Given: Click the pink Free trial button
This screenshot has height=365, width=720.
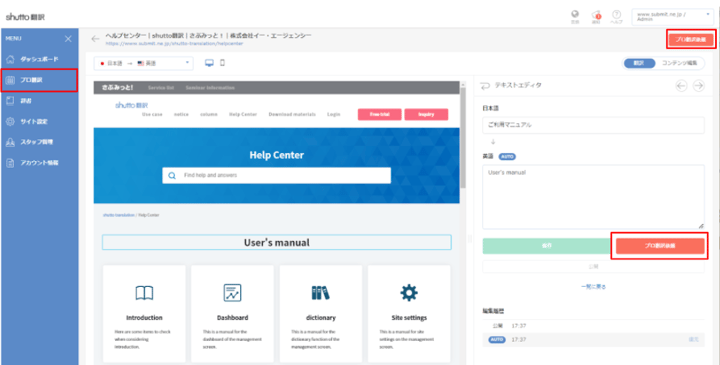Looking at the screenshot, I should click(380, 114).
